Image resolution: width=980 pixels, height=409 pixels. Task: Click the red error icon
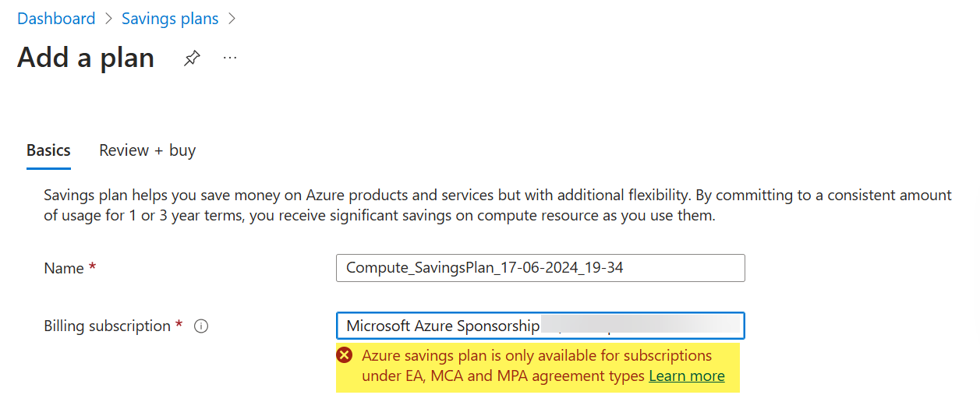tap(344, 356)
